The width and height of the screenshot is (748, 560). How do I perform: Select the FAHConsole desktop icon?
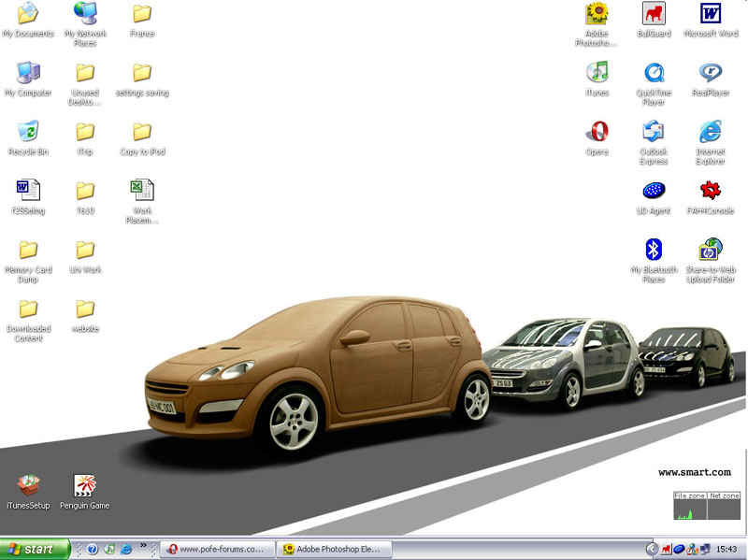(x=711, y=191)
